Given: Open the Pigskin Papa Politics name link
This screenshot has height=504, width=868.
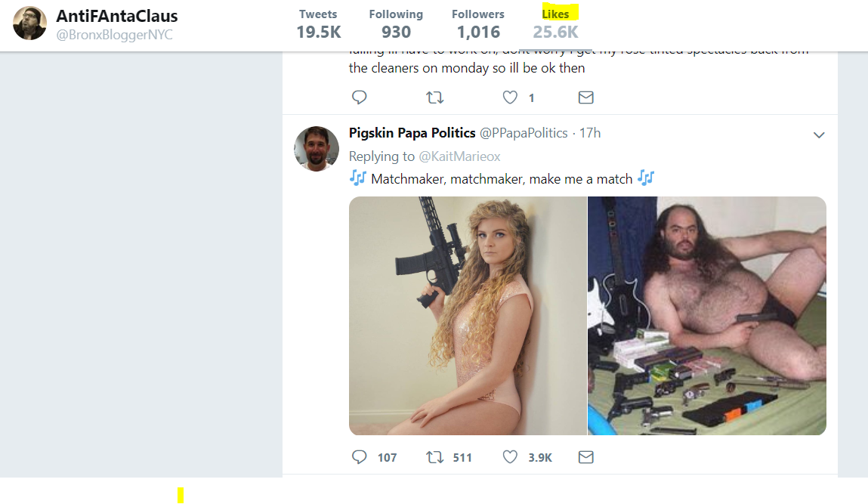Looking at the screenshot, I should pos(412,133).
